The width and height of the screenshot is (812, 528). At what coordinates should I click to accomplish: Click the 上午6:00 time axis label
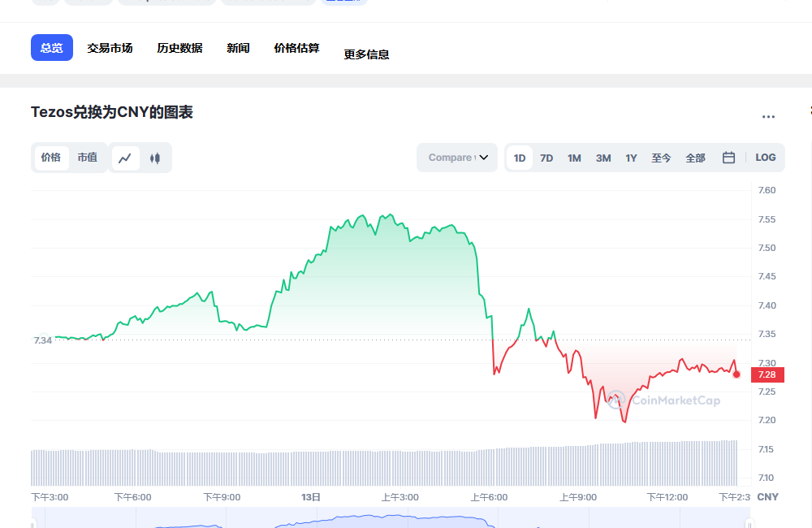(489, 497)
